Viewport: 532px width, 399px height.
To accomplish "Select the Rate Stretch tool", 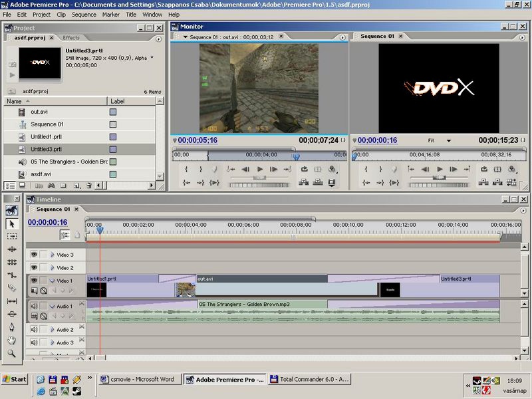I will pyautogui.click(x=12, y=275).
